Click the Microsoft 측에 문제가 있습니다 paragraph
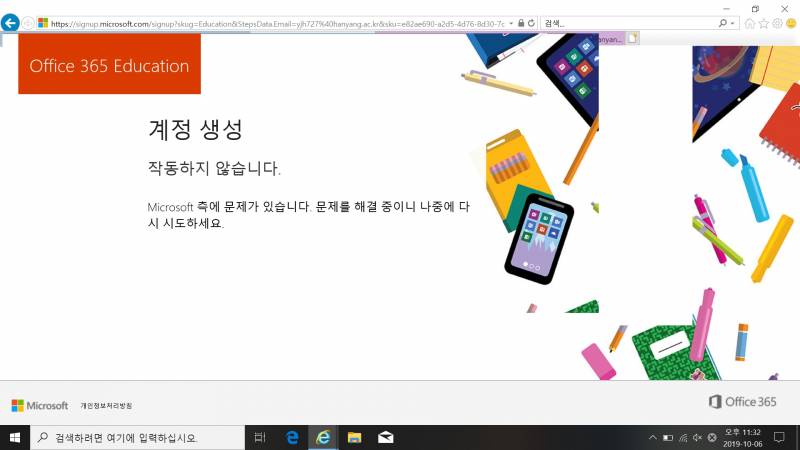The height and width of the screenshot is (450, 800). (309, 214)
